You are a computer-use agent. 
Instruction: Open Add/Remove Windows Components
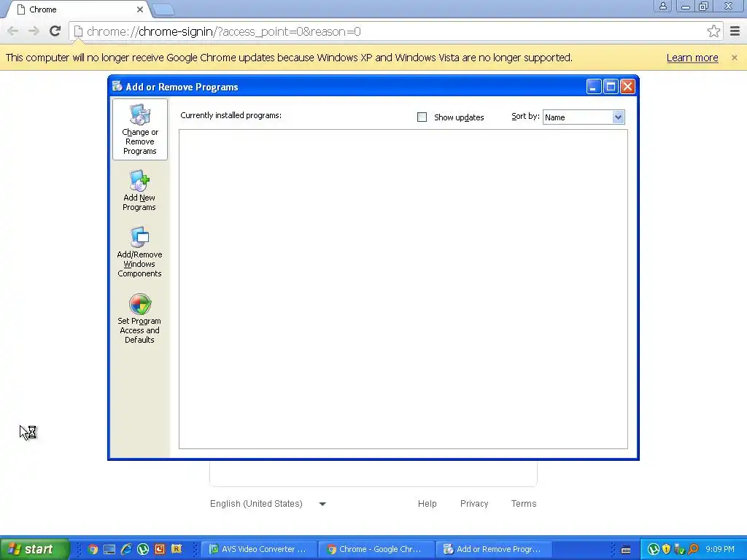[139, 252]
